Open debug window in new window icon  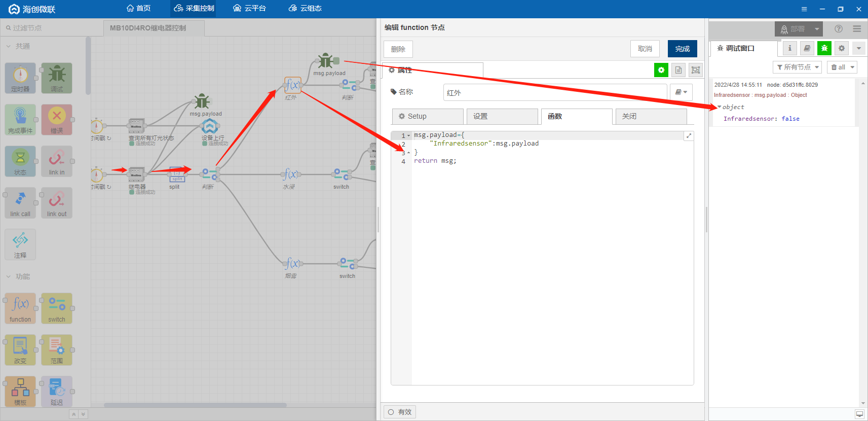860,414
